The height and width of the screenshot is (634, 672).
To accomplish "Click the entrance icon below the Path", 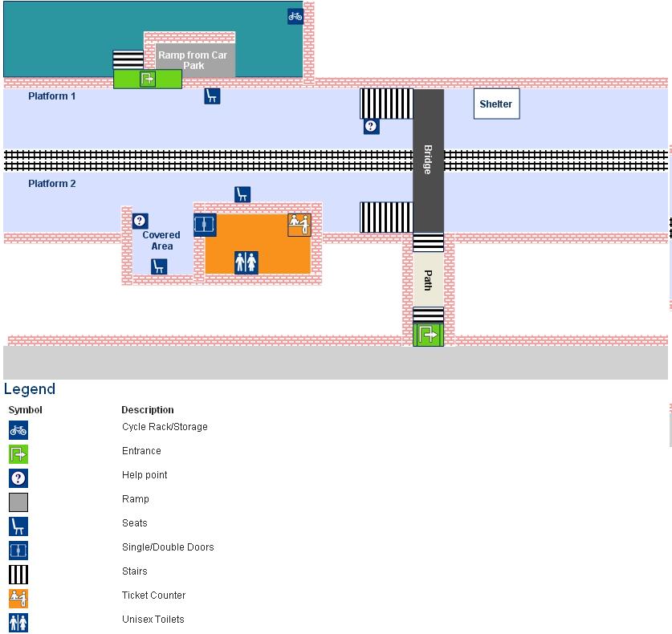I will [428, 335].
